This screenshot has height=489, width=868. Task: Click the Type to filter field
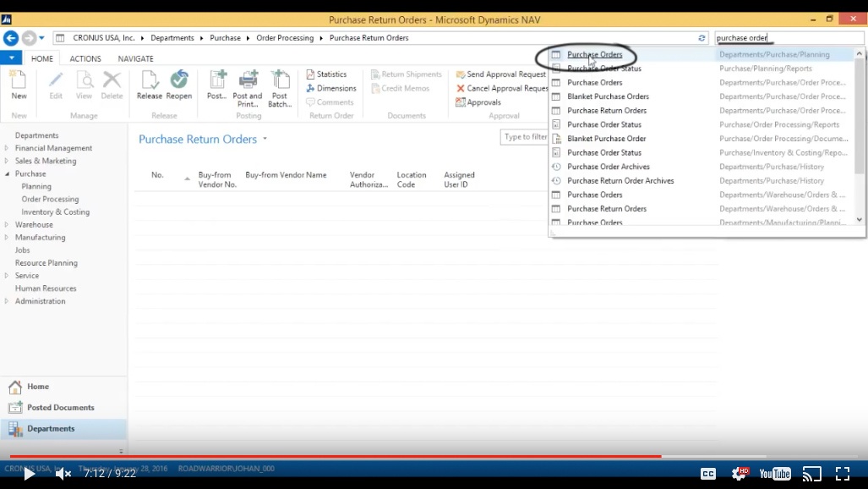point(524,137)
